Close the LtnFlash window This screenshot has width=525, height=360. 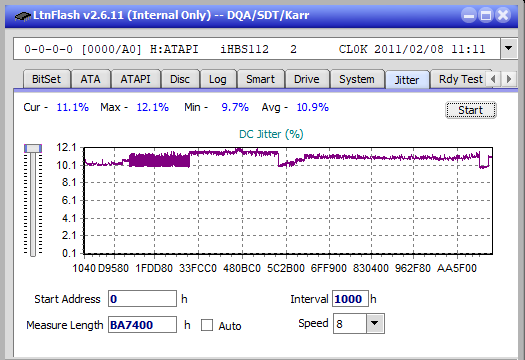pyautogui.click(x=503, y=15)
